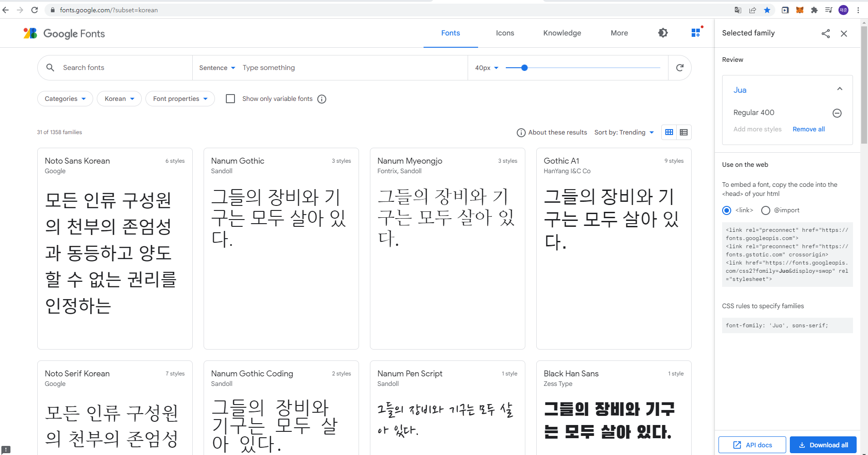Select the <link> radio option
The width and height of the screenshot is (868, 455).
(727, 210)
